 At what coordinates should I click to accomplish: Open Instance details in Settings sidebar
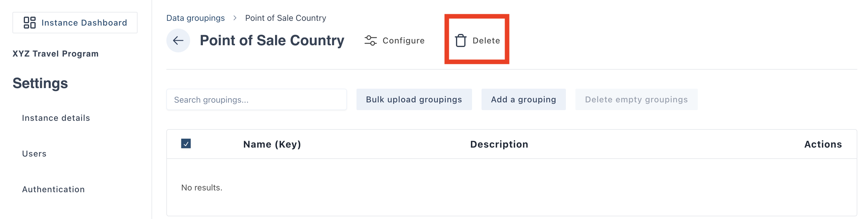pos(56,118)
